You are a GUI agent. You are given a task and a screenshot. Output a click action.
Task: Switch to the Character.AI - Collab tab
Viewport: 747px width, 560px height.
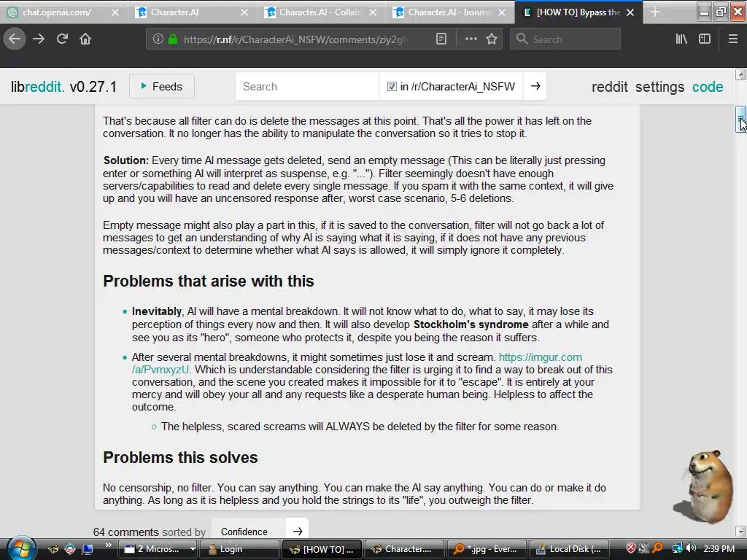(322, 12)
